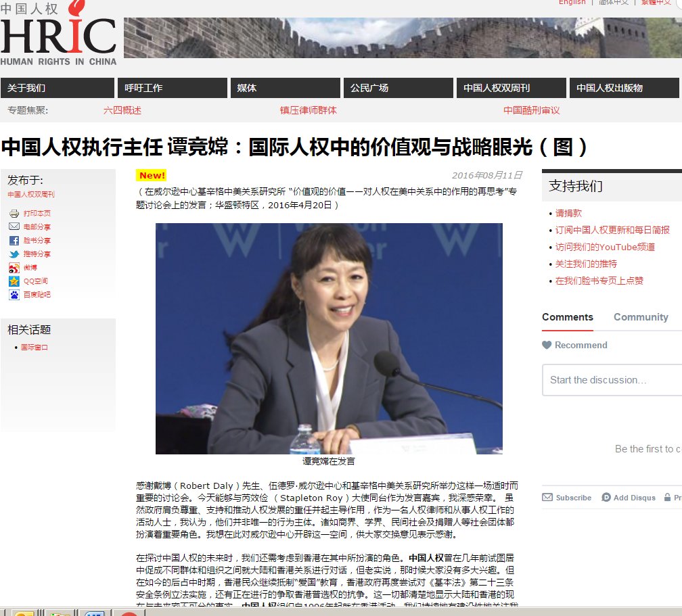Image resolution: width=682 pixels, height=616 pixels.
Task: Open the 中国人权双周刊 menu
Action: (512, 88)
